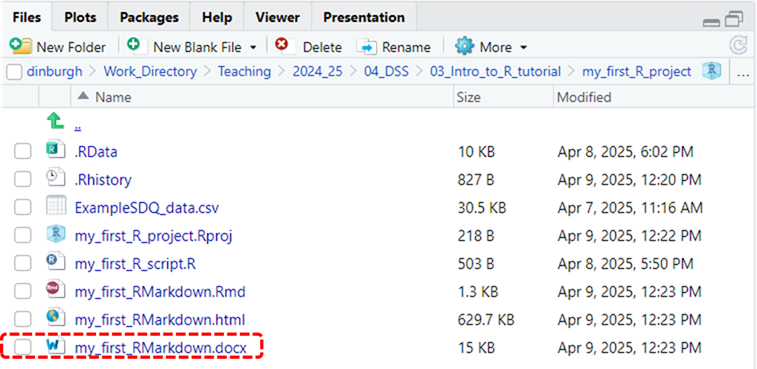This screenshot has width=757, height=369.
Task: Tick the checkbox for .RData
Action: coord(23,152)
